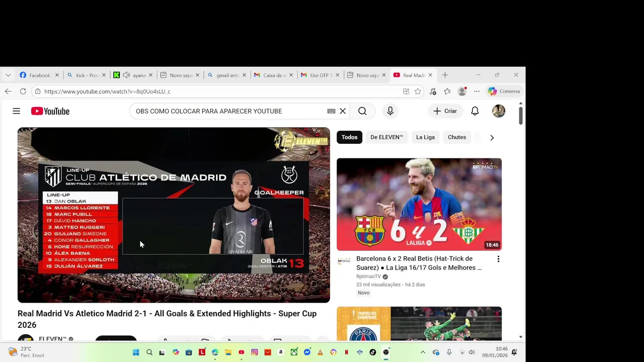644x362 pixels.
Task: Reload the page with refresh button
Action: (23, 91)
